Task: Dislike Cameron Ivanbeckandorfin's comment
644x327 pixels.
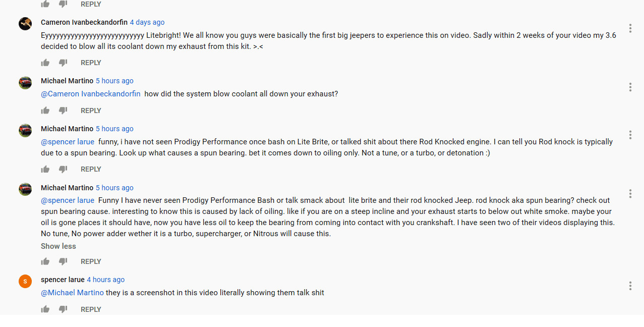Action: tap(63, 63)
